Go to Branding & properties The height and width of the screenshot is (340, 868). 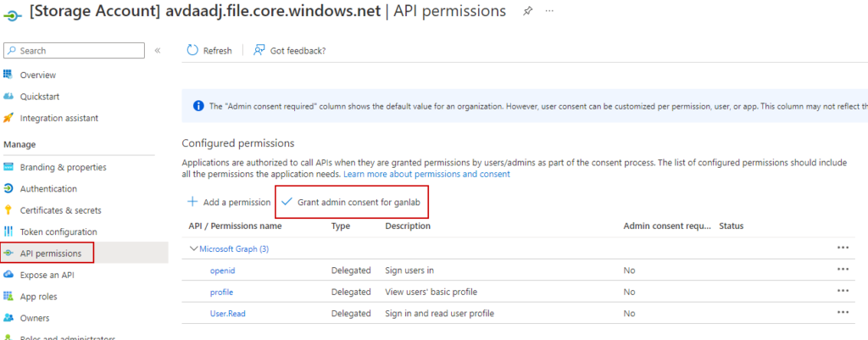63,167
